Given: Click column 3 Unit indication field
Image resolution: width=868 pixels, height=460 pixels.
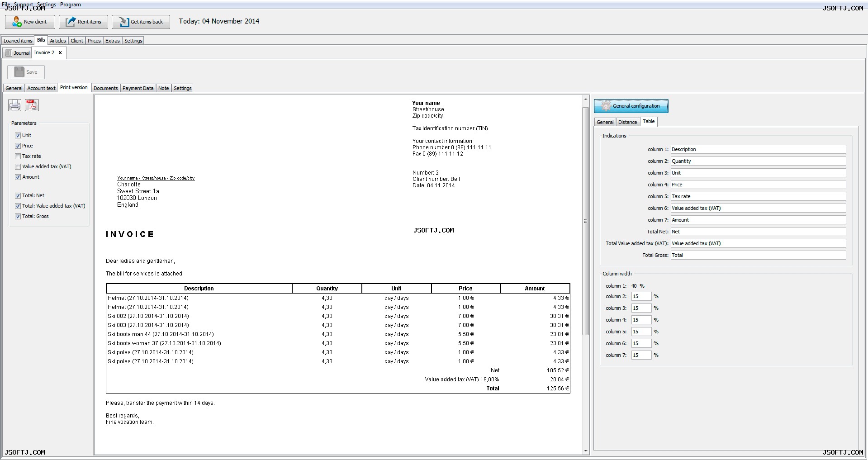Looking at the screenshot, I should pos(758,173).
